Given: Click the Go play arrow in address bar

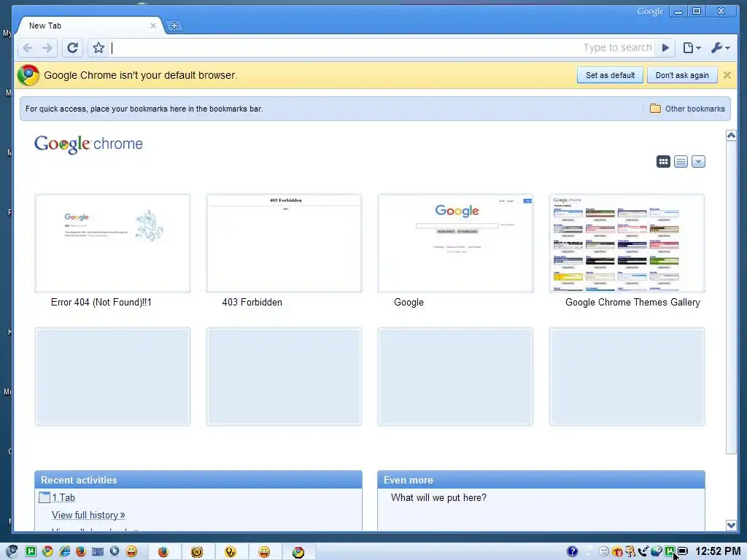Looking at the screenshot, I should (665, 47).
